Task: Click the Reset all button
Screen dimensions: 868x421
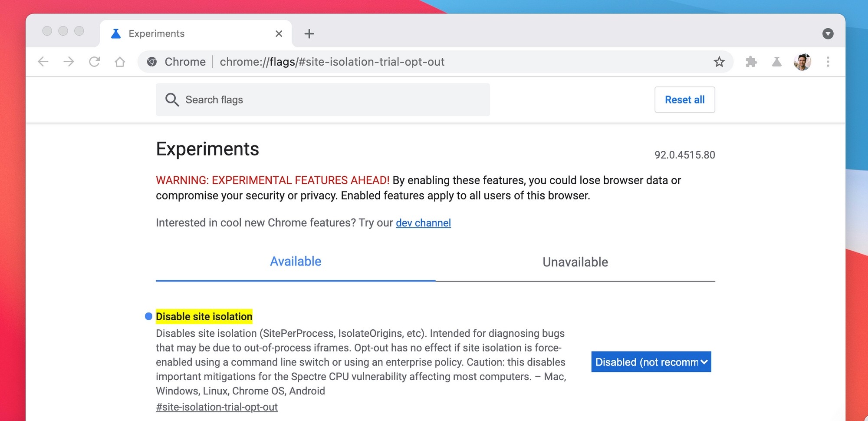Action: click(x=684, y=99)
